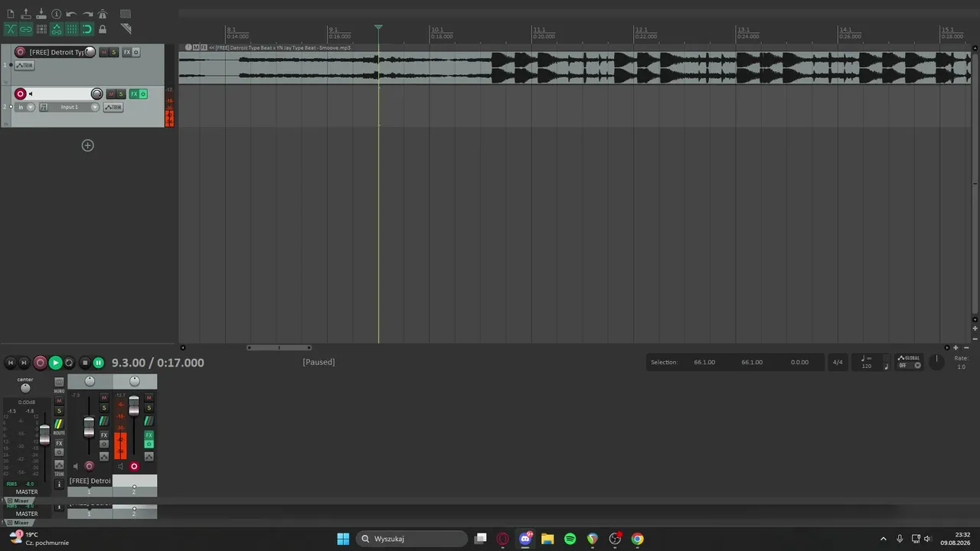The width and height of the screenshot is (980, 551).
Task: Create a new project via toolbar icon
Action: click(11, 14)
